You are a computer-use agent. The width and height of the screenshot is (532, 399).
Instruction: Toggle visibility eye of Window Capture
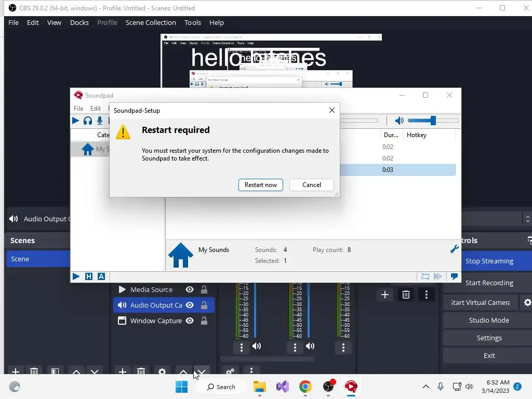click(190, 321)
